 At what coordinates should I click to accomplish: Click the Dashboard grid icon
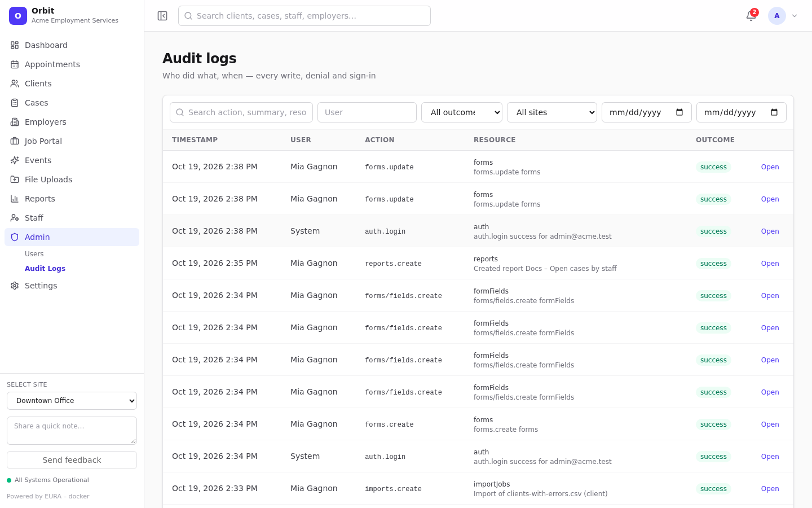15,45
